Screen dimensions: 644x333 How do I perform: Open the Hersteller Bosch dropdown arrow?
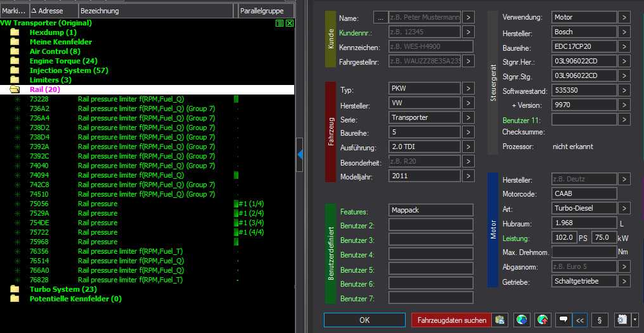[x=624, y=32]
